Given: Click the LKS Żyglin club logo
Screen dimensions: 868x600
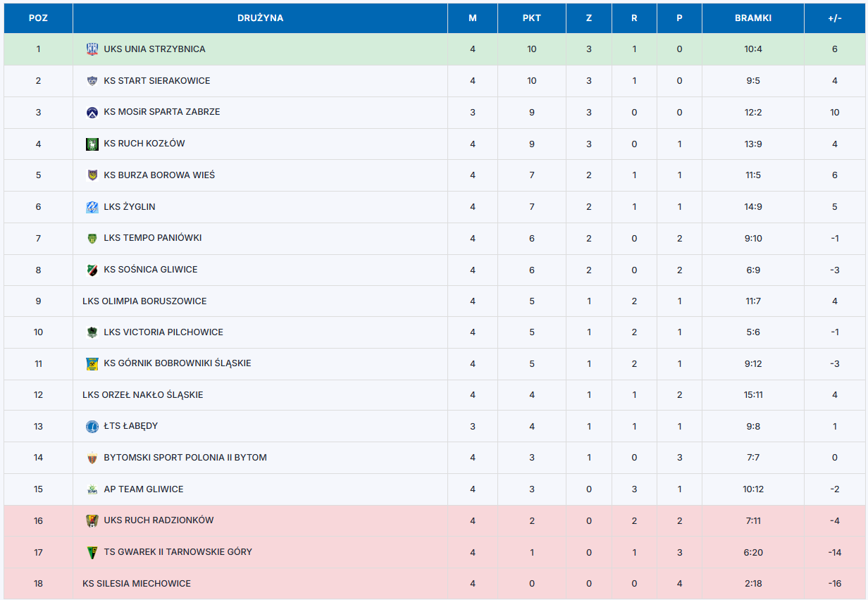Looking at the screenshot, I should coord(92,207).
